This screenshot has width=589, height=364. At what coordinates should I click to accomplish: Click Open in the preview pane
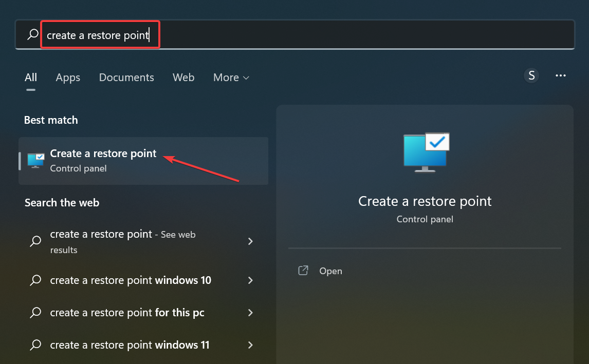click(330, 271)
